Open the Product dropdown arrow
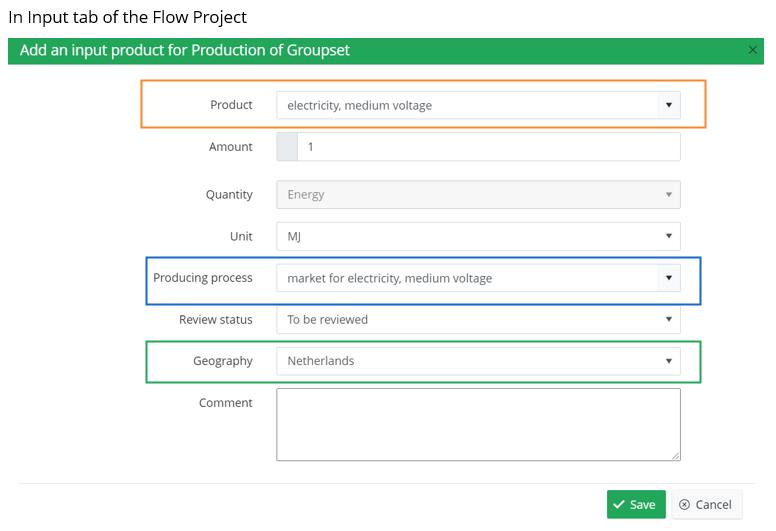The width and height of the screenshot is (776, 531). (669, 105)
